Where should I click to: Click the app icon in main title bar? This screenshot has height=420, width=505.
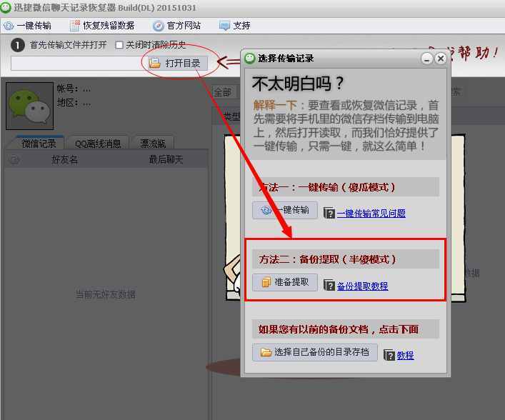(x=6, y=8)
